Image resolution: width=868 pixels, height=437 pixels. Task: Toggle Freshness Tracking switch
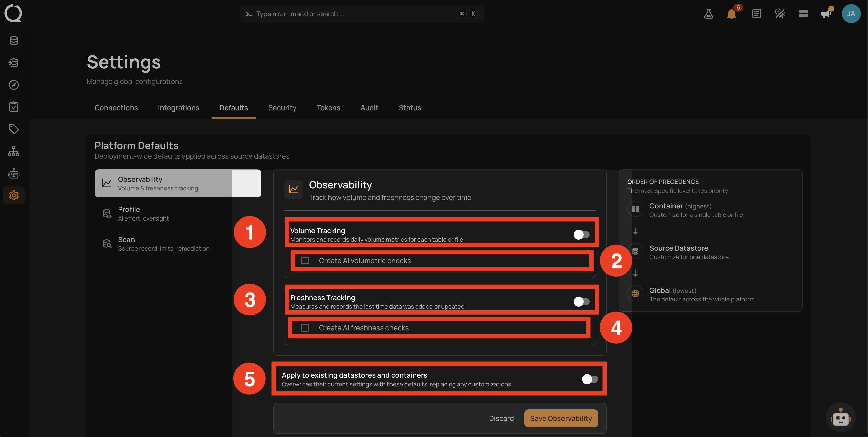pyautogui.click(x=581, y=301)
